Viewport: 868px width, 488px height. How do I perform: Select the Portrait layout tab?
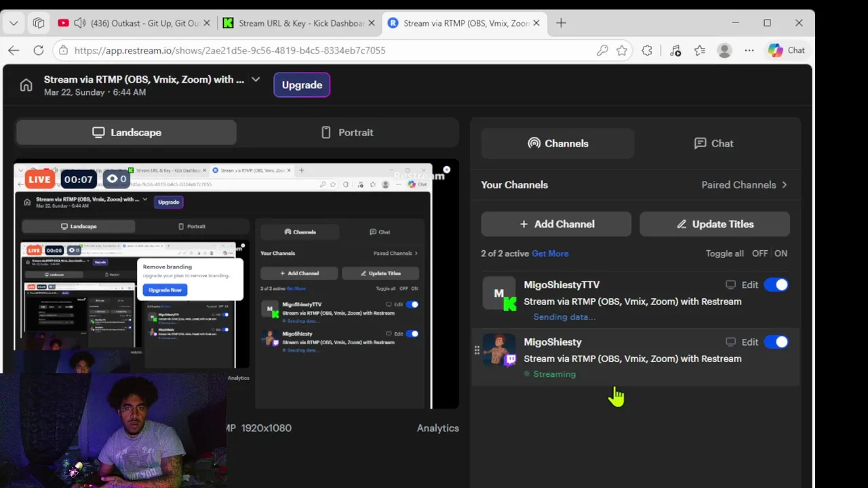(347, 132)
